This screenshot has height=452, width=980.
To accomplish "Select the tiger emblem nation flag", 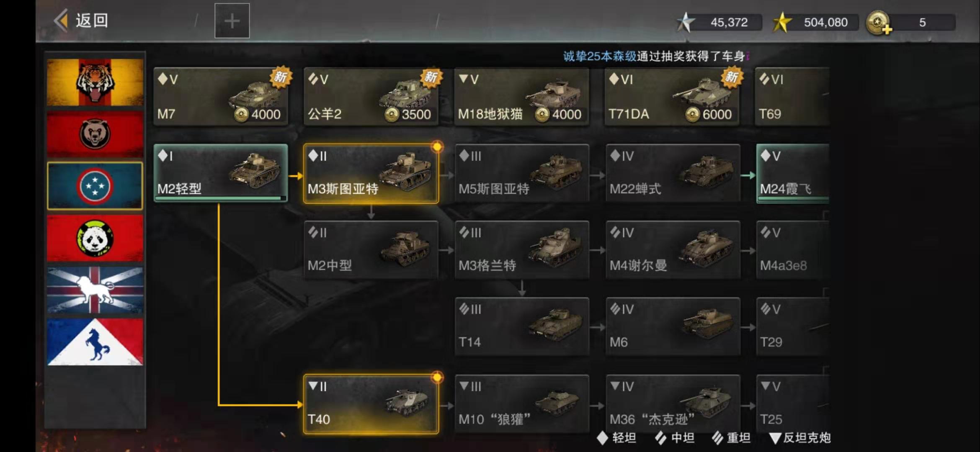I will (95, 82).
